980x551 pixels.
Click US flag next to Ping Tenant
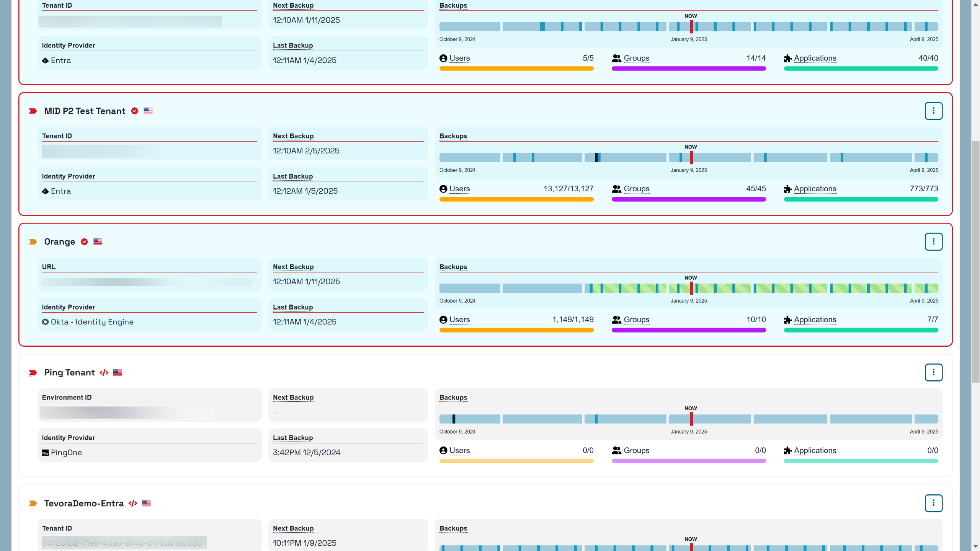pyautogui.click(x=118, y=373)
